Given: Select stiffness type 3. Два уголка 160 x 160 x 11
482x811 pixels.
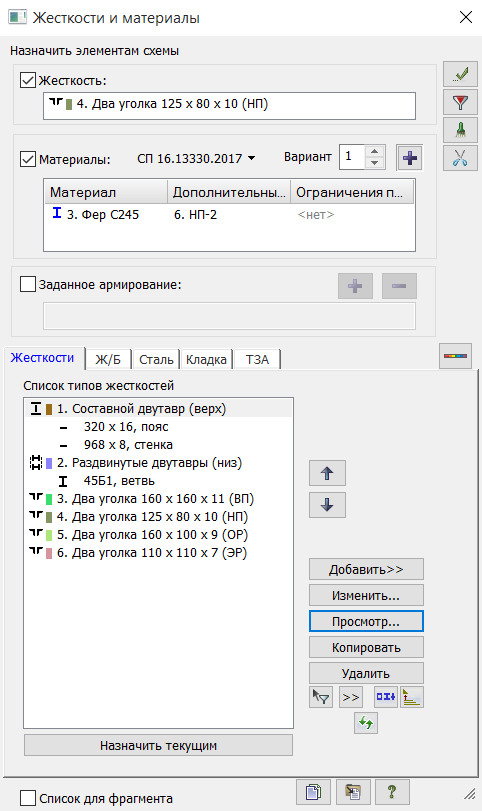Looking at the screenshot, I should pyautogui.click(x=155, y=499).
